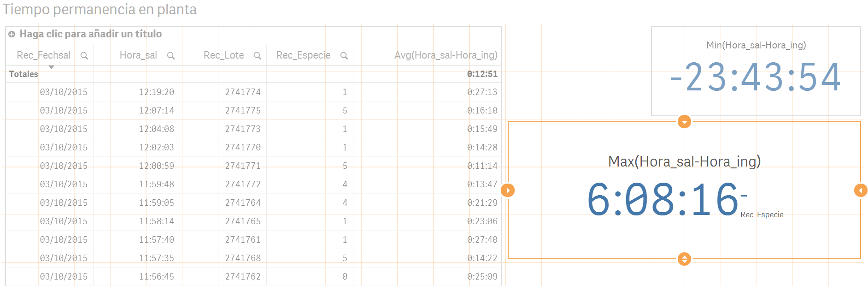Open search for Rec_Fechsal column
Image resolution: width=868 pixels, height=286 pixels.
tap(84, 56)
